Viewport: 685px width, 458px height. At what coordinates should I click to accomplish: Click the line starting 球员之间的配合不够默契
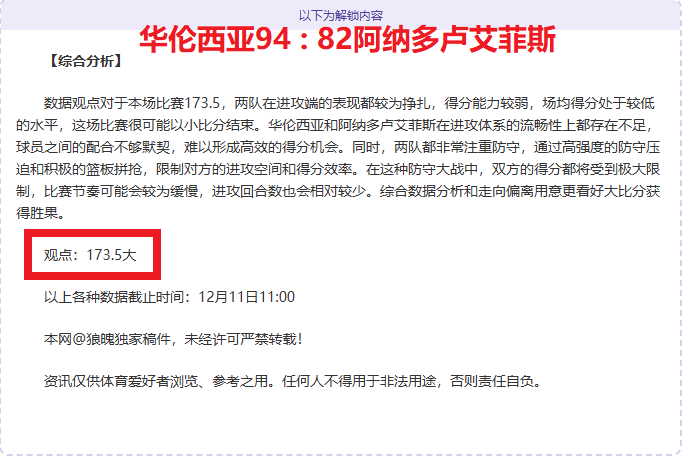338,147
